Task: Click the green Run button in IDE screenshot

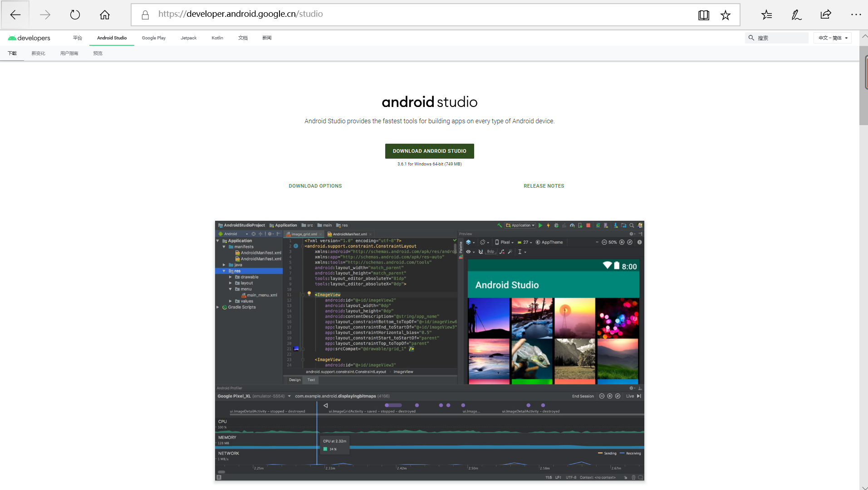Action: pos(540,225)
